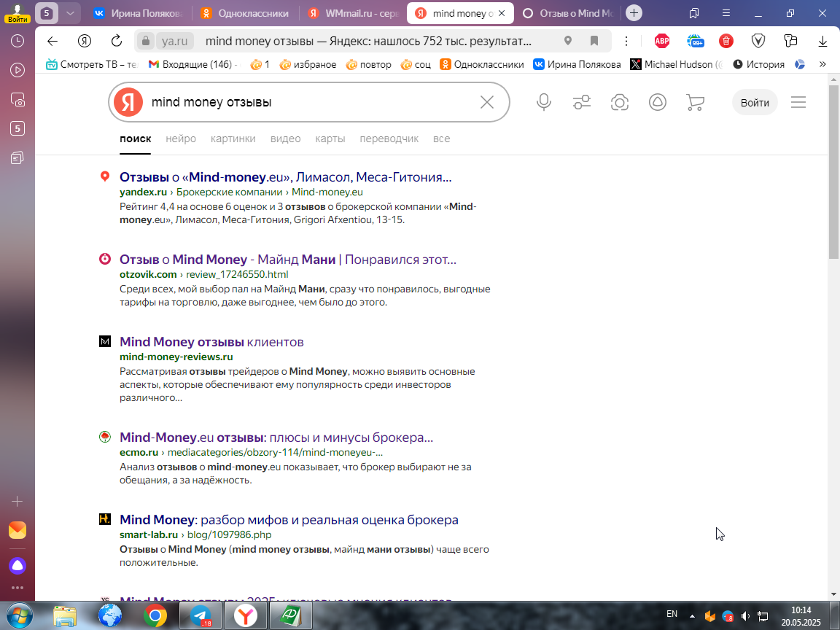This screenshot has height=630, width=840.
Task: Open ecmo.ru плюсы и минусы брокера result
Action: click(x=276, y=437)
